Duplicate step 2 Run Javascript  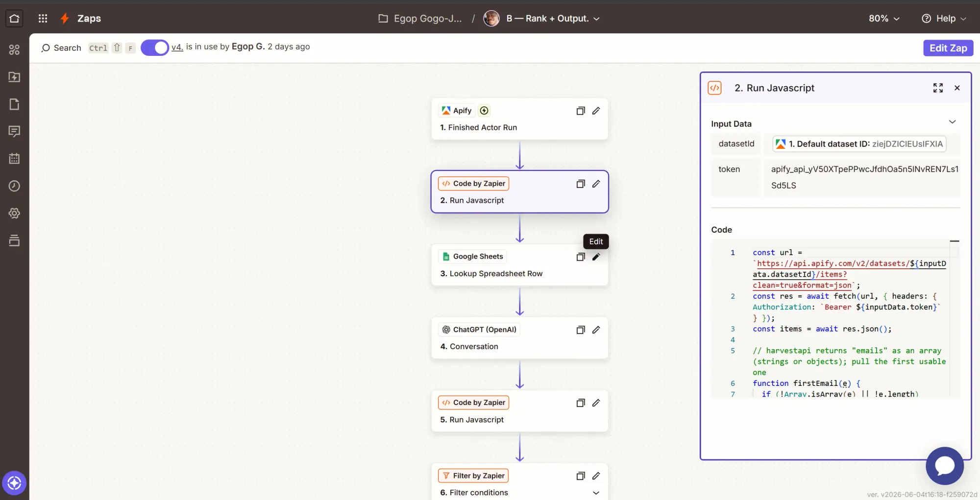click(581, 184)
